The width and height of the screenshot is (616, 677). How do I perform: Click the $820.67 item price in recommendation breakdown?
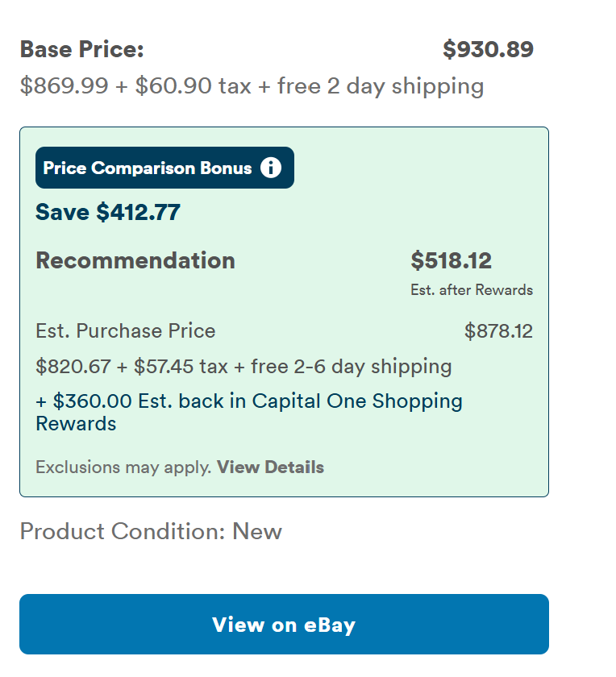73,367
